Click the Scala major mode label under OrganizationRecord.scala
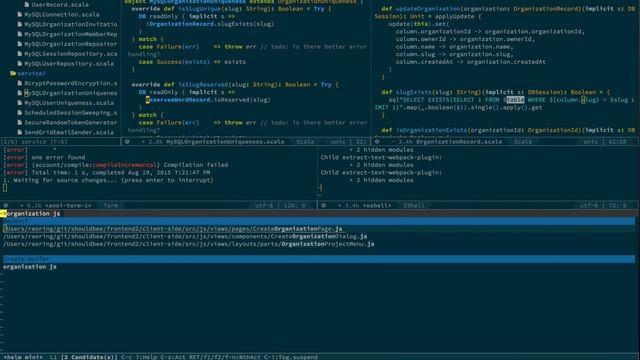The height and width of the screenshot is (360, 640). click(523, 142)
